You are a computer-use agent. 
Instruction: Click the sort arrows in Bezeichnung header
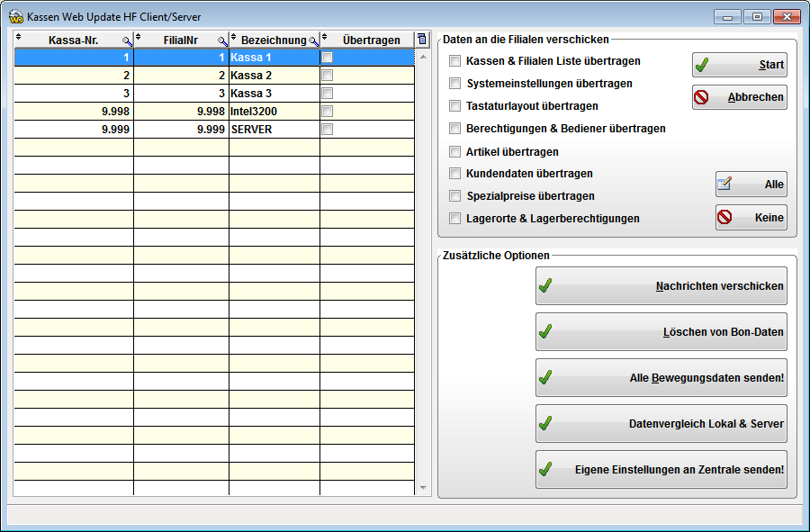click(x=233, y=37)
